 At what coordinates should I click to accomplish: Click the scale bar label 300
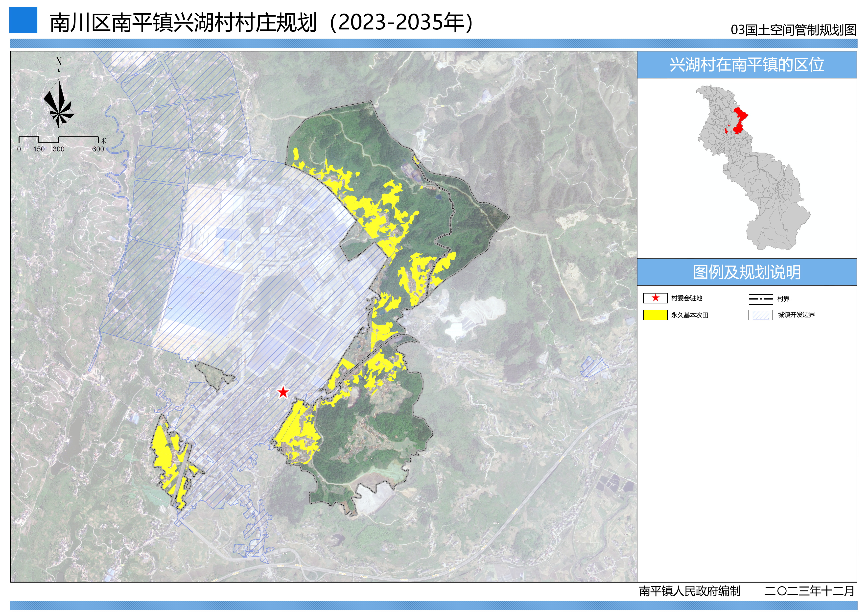(x=58, y=149)
